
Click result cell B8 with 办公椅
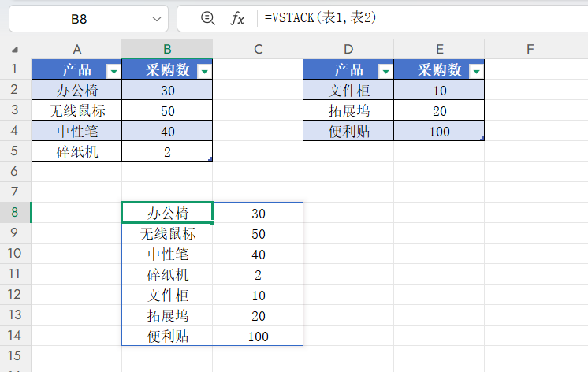[167, 213]
